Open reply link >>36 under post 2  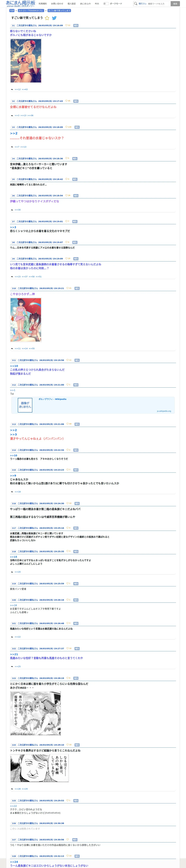(30, 116)
